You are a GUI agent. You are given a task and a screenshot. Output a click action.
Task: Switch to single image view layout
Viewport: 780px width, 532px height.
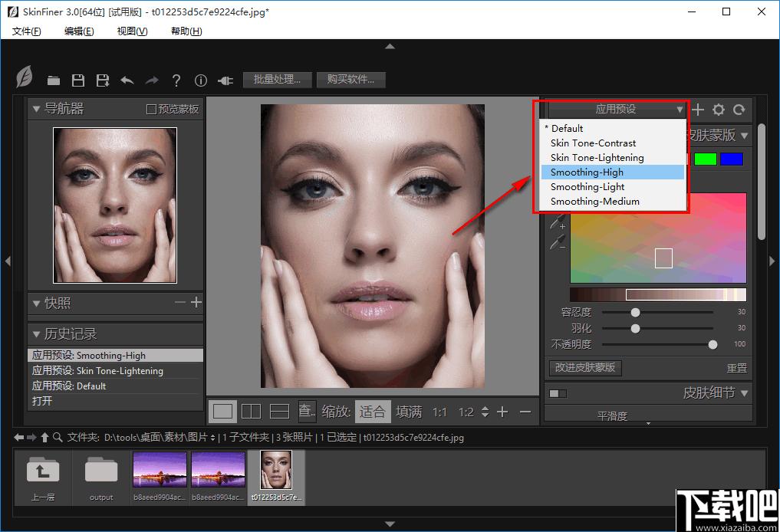(x=222, y=412)
